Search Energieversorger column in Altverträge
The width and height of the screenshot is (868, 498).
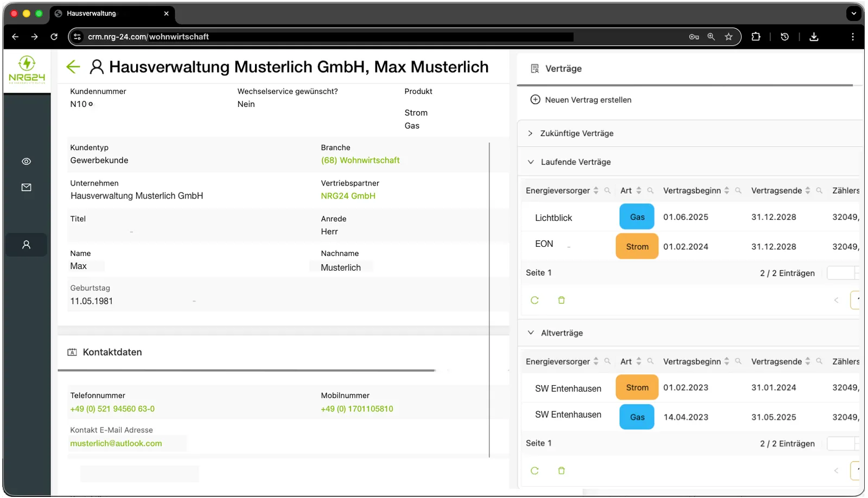click(x=608, y=361)
